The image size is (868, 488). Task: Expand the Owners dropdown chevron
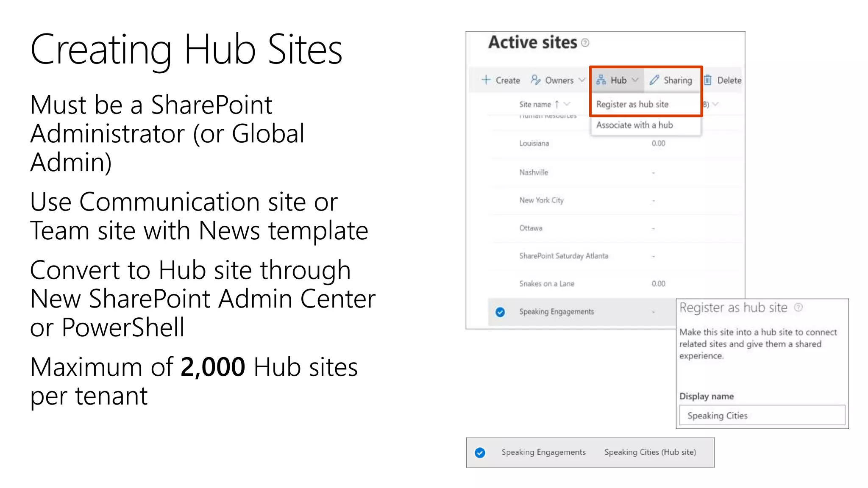(x=582, y=80)
